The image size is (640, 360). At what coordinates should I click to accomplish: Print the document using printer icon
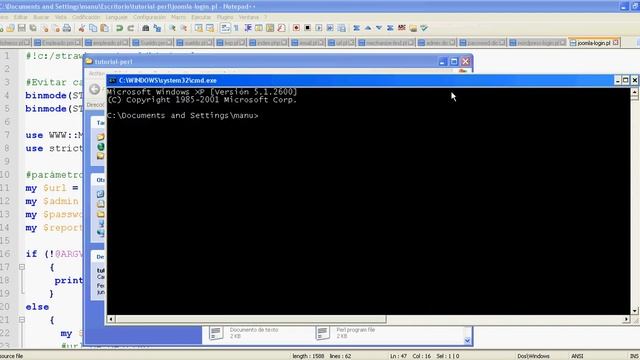pyautogui.click(x=67, y=28)
